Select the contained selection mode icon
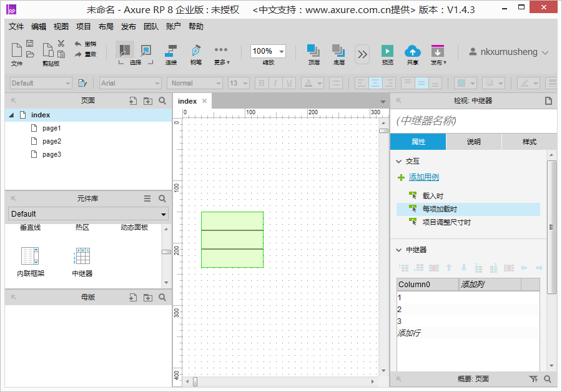562x392 pixels. [x=146, y=50]
